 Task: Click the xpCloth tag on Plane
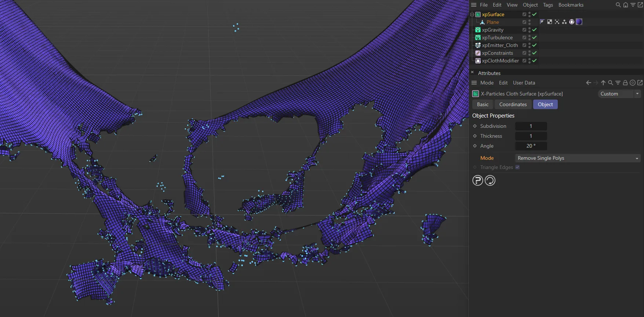571,22
